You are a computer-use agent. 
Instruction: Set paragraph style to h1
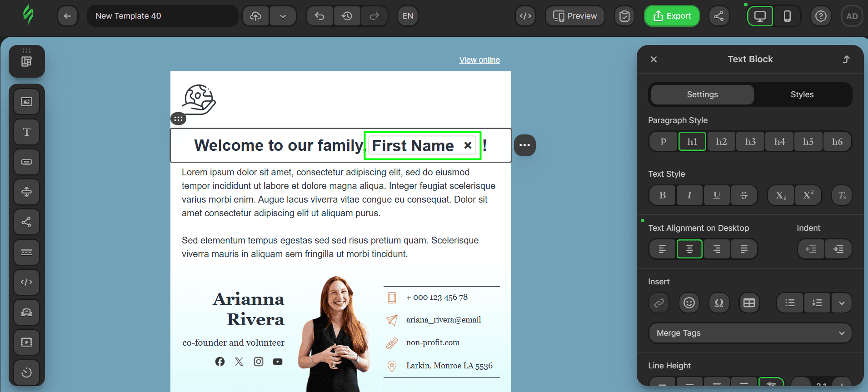pyautogui.click(x=692, y=142)
